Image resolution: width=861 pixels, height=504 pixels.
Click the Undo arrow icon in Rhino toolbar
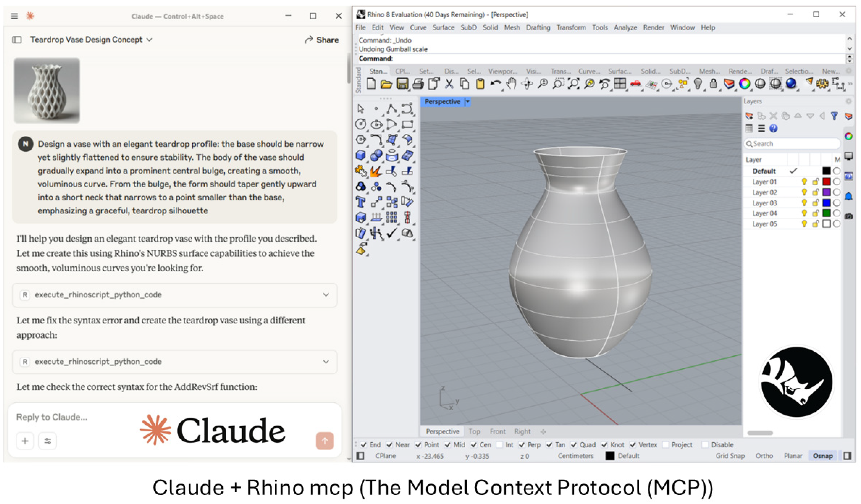pos(495,83)
